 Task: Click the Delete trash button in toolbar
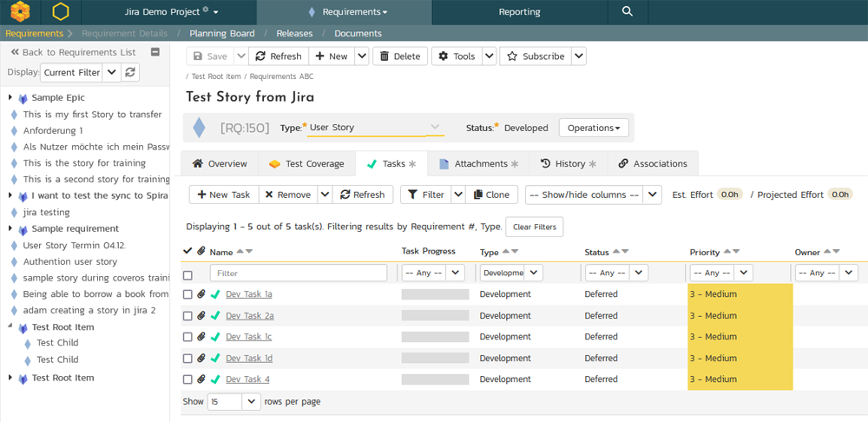pyautogui.click(x=398, y=56)
